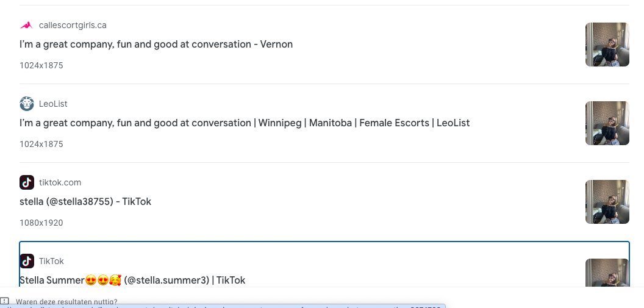Click the 1080x1920 size label

[41, 223]
